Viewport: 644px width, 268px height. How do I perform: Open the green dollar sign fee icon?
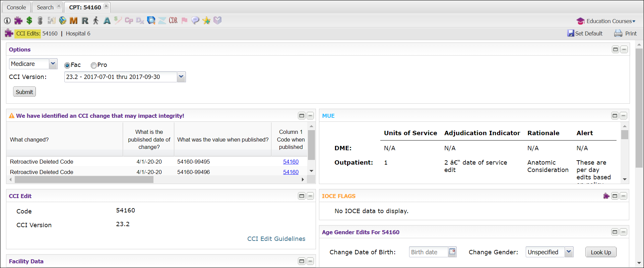click(x=29, y=21)
